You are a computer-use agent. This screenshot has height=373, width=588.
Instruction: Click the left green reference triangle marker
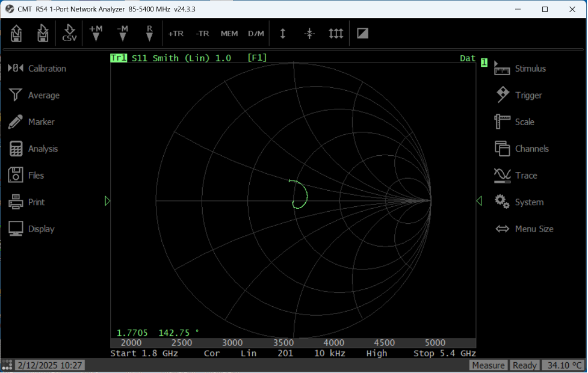pos(108,202)
